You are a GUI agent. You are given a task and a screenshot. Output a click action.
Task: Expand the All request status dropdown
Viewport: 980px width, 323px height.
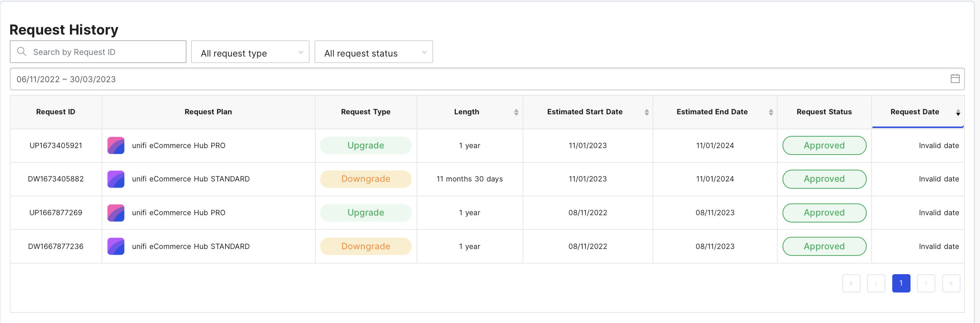pos(373,52)
